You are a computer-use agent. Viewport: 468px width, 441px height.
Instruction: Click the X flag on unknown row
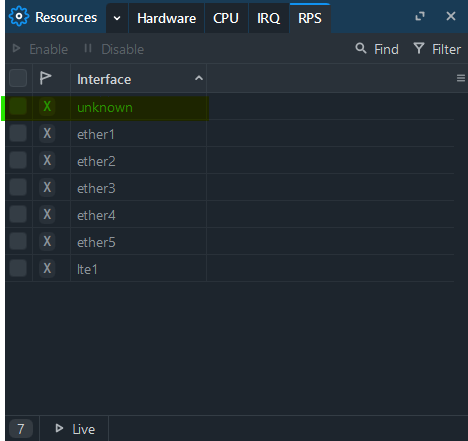[47, 106]
